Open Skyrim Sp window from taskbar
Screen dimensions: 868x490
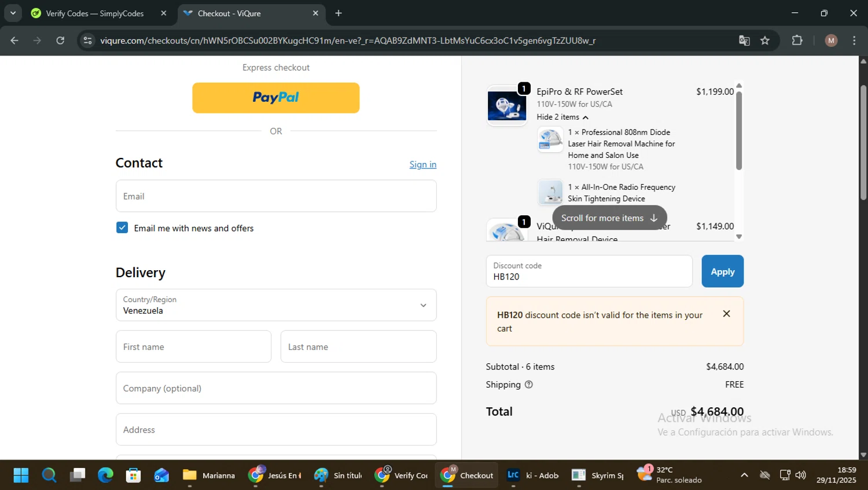pyautogui.click(x=598, y=475)
